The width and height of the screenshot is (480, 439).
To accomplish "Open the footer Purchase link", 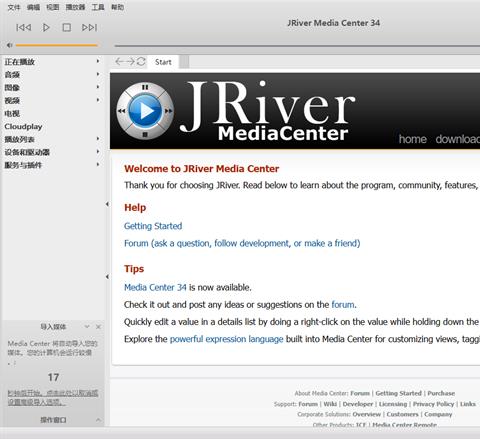I will pyautogui.click(x=441, y=393).
